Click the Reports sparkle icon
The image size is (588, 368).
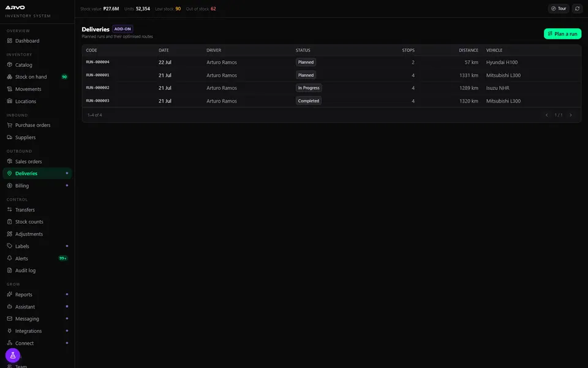click(10, 294)
